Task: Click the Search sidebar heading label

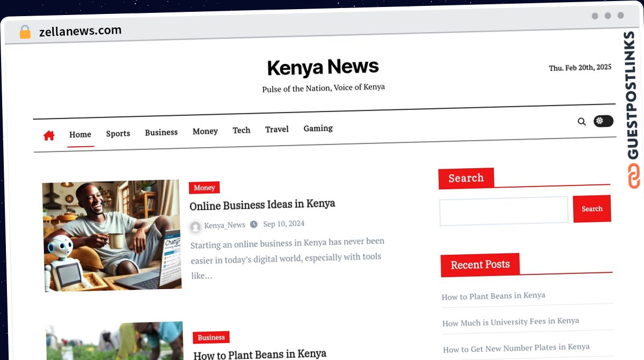Action: (466, 178)
